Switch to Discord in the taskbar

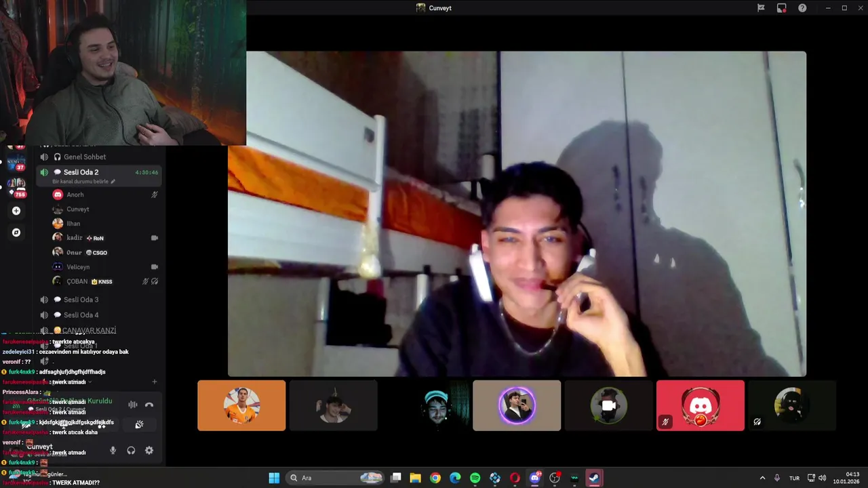pos(535,478)
